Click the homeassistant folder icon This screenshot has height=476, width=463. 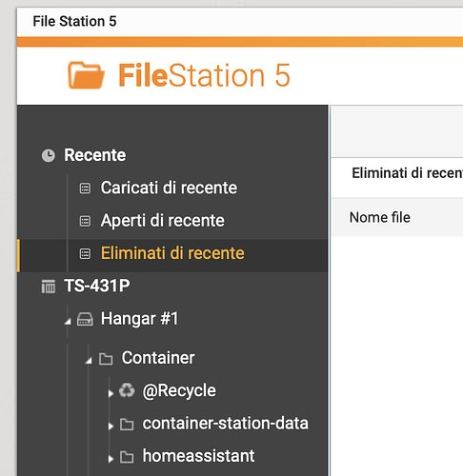click(127, 457)
